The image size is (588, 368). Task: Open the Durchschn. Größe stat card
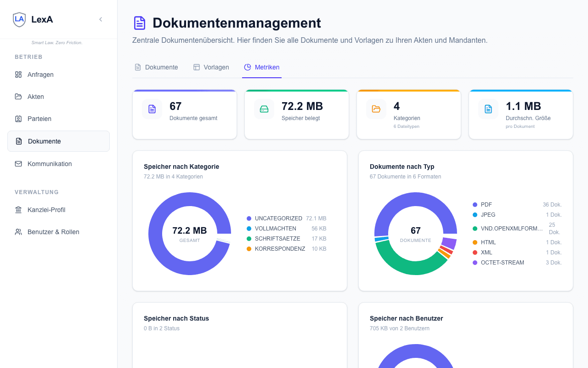click(x=520, y=114)
